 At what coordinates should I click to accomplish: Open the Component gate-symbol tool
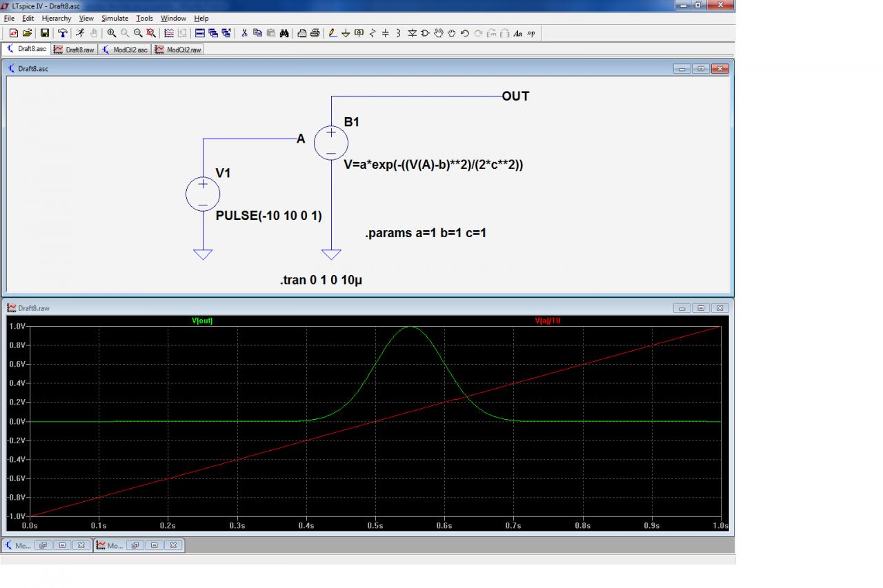coord(425,33)
